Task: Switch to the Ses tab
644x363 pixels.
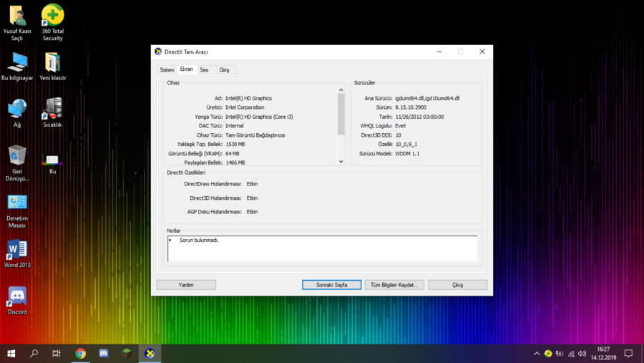Action: click(204, 70)
